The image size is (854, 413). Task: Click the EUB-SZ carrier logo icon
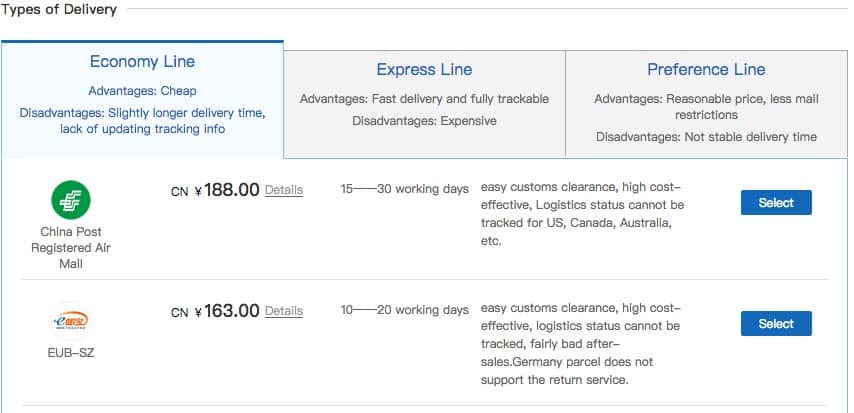71,321
